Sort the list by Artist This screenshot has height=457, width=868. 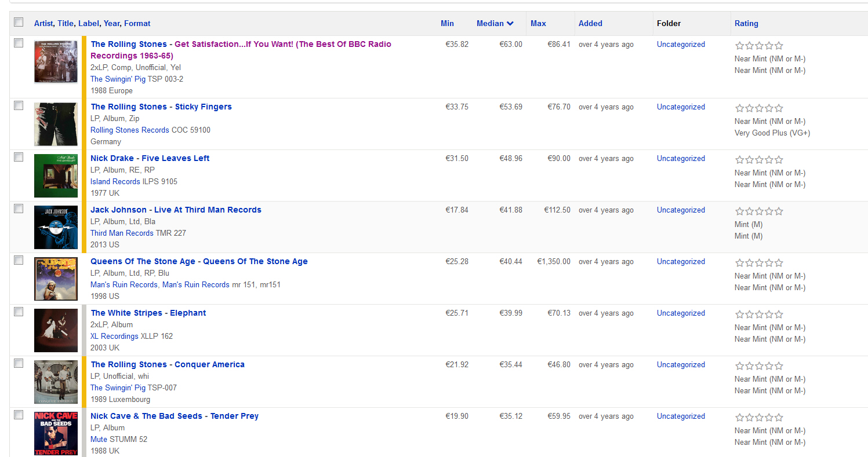(x=43, y=23)
